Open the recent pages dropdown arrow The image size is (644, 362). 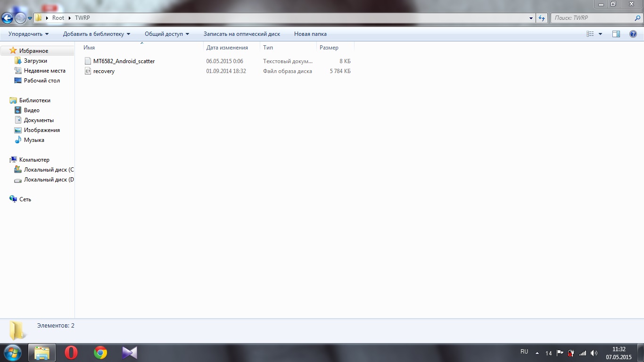click(x=30, y=18)
